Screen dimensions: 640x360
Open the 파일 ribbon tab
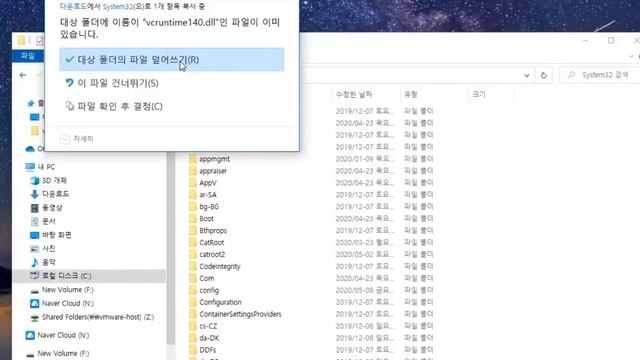(28, 56)
